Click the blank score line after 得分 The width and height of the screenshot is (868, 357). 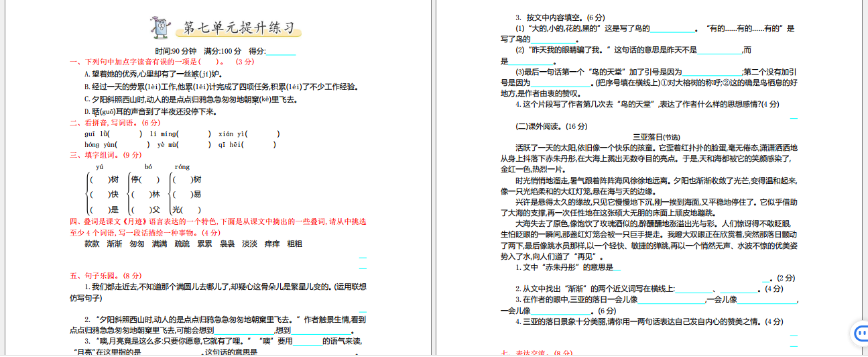pos(281,51)
